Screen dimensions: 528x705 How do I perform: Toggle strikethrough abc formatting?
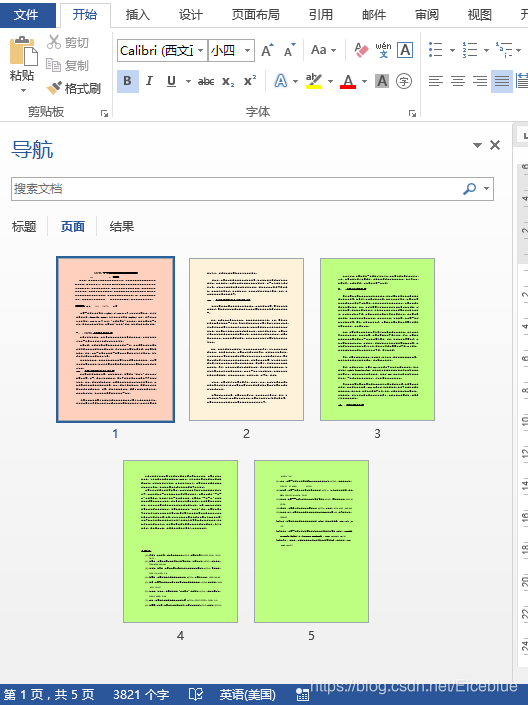(x=206, y=81)
